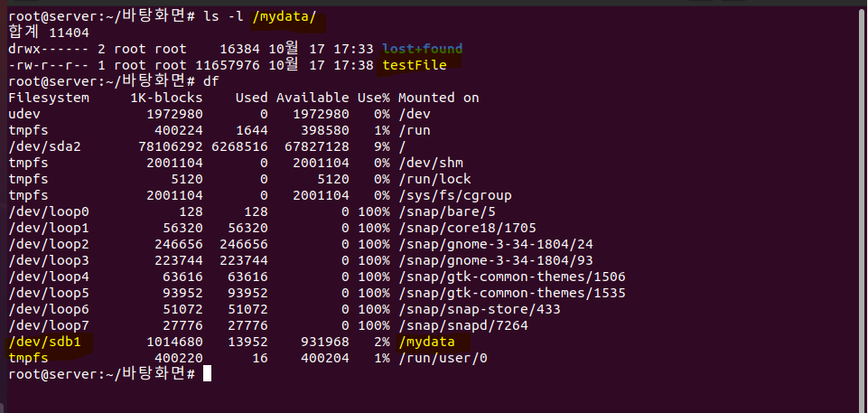Click the Mounted on column header

coord(438,98)
